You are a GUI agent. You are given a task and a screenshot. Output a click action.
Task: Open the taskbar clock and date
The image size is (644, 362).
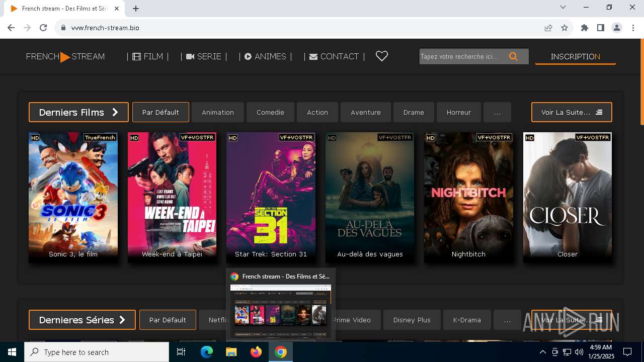[600, 352]
